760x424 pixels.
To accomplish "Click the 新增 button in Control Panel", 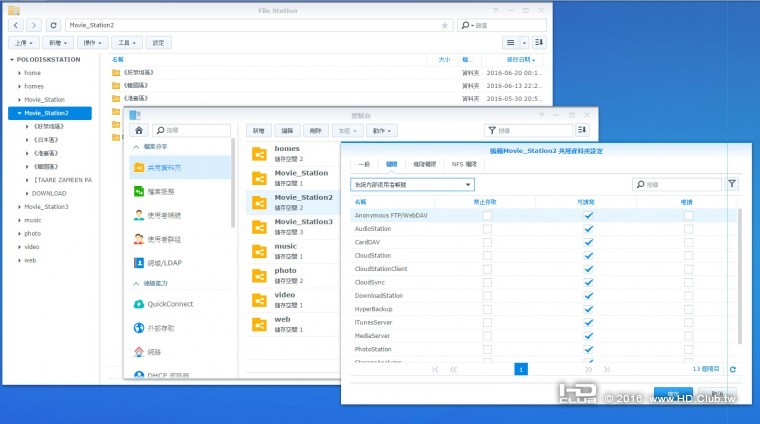I will pyautogui.click(x=259, y=130).
